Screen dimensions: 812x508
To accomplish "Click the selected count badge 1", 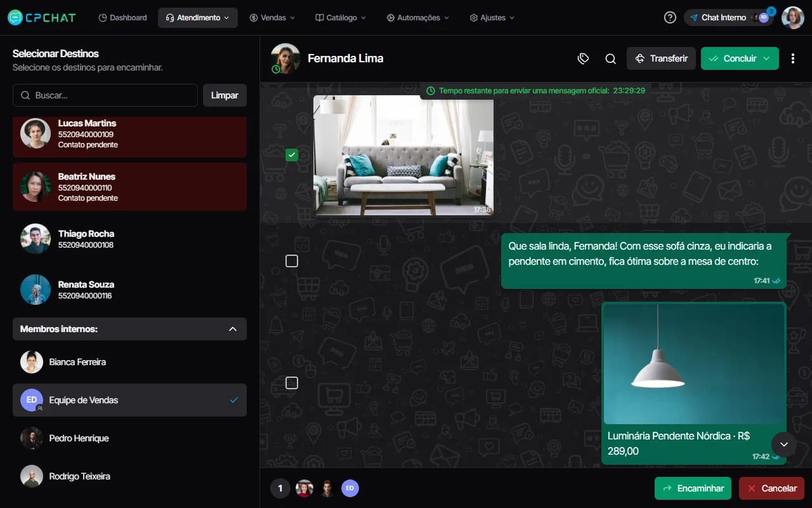I will (x=280, y=488).
